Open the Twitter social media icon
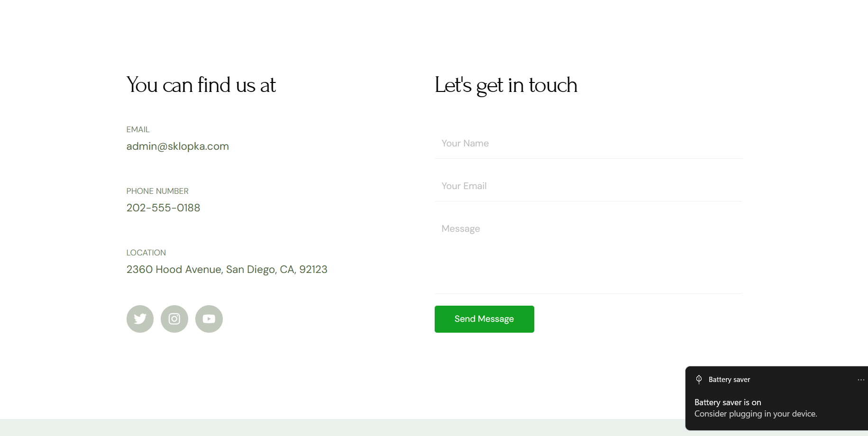868x436 pixels. (x=140, y=319)
